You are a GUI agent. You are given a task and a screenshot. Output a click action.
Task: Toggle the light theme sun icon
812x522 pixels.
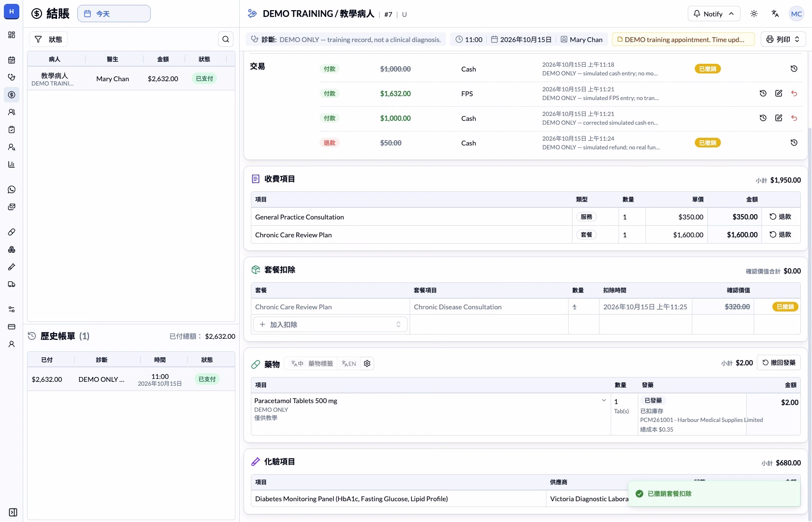pos(754,14)
